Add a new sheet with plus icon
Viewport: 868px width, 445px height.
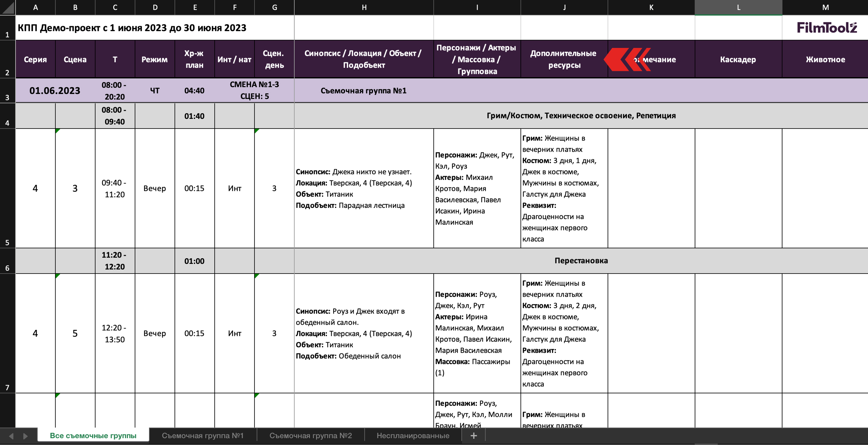click(x=474, y=436)
